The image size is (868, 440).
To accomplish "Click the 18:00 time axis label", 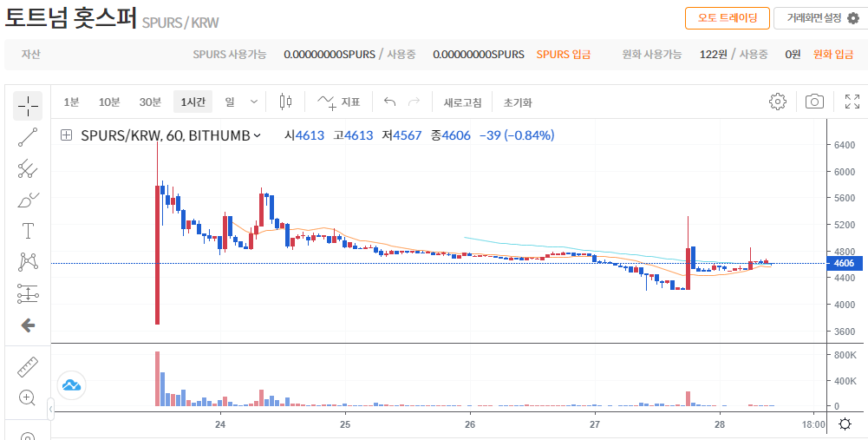I will [813, 424].
